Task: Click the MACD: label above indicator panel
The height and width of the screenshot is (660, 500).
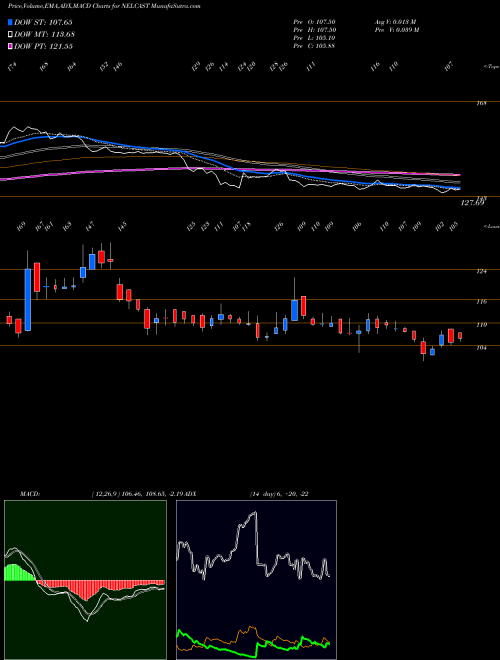Action: pyautogui.click(x=30, y=494)
